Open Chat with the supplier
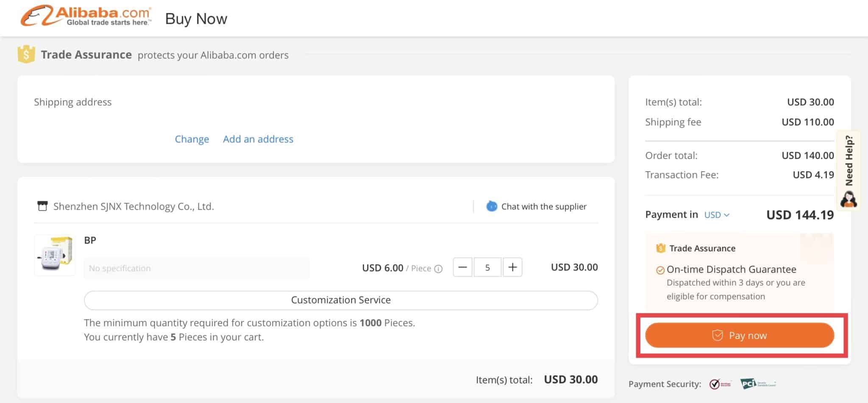The image size is (868, 403). (x=544, y=206)
